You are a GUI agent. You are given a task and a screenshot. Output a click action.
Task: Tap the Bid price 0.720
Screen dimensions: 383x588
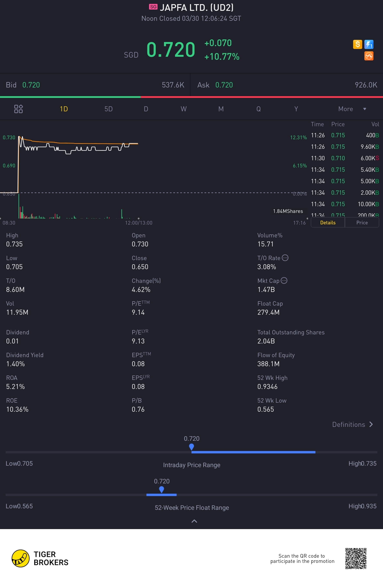pos(31,85)
